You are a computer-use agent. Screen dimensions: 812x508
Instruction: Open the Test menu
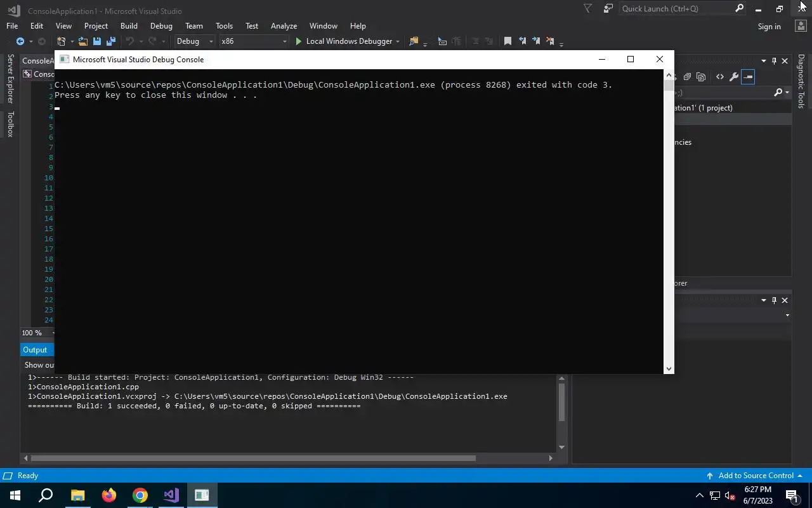coord(252,26)
